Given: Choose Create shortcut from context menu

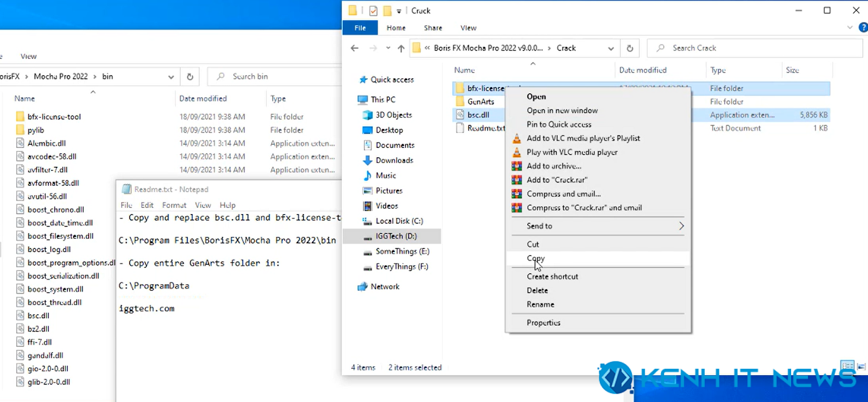Looking at the screenshot, I should pyautogui.click(x=598, y=276).
